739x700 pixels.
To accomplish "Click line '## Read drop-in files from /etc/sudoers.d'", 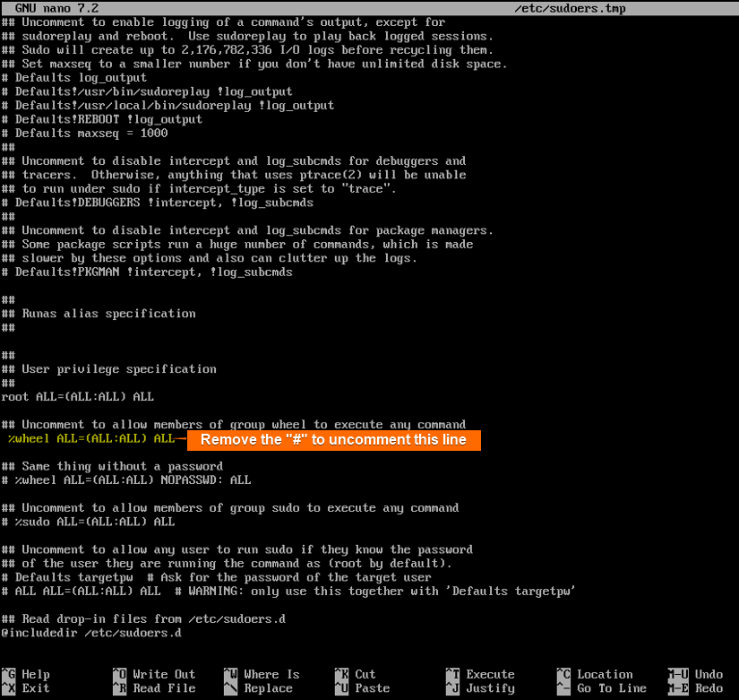I will point(143,618).
